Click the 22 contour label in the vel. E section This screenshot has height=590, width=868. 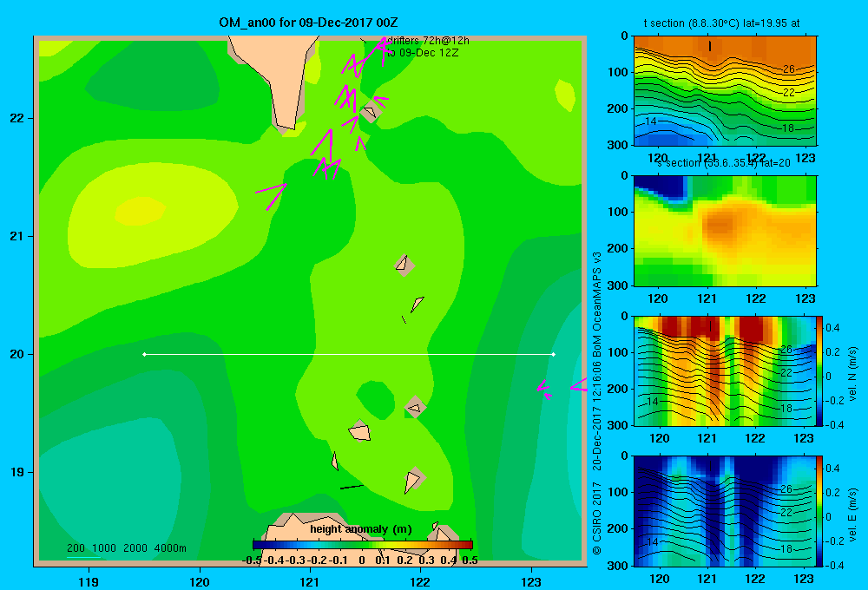pos(786,513)
